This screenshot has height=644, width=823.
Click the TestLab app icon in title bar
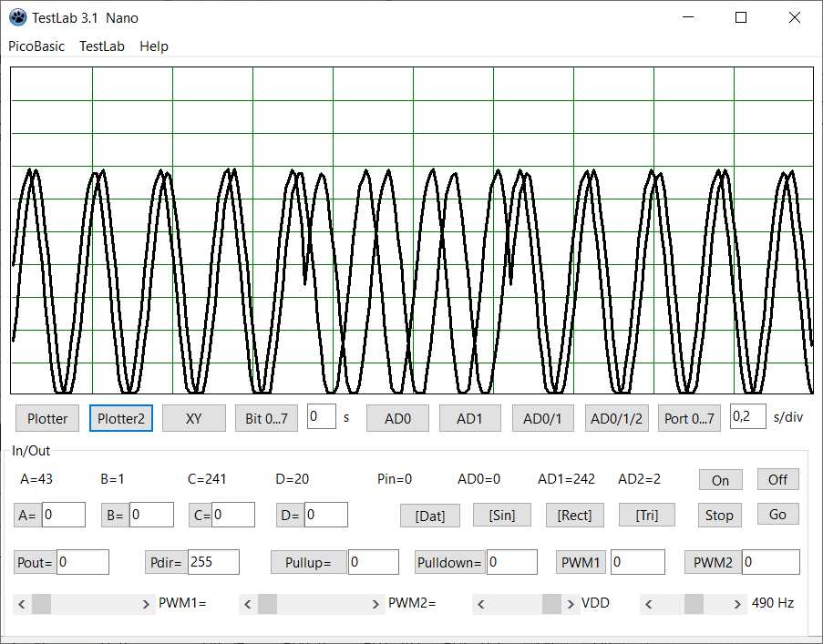[17, 17]
